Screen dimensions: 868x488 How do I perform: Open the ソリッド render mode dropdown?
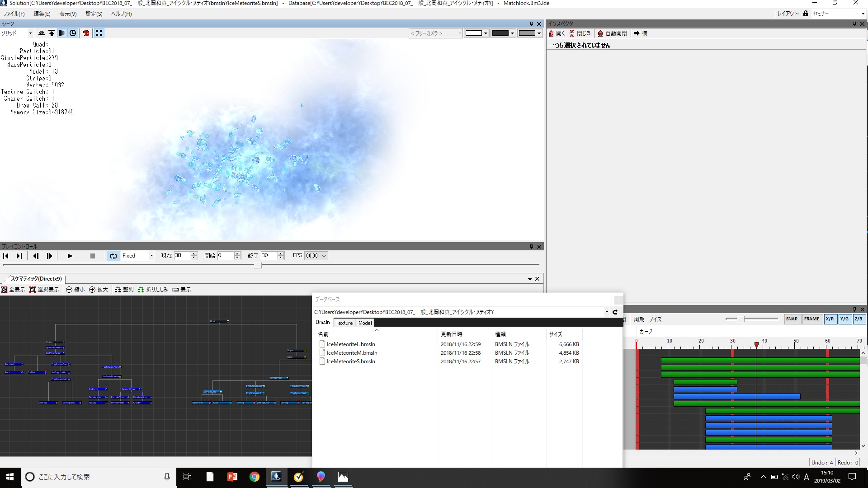pos(30,33)
